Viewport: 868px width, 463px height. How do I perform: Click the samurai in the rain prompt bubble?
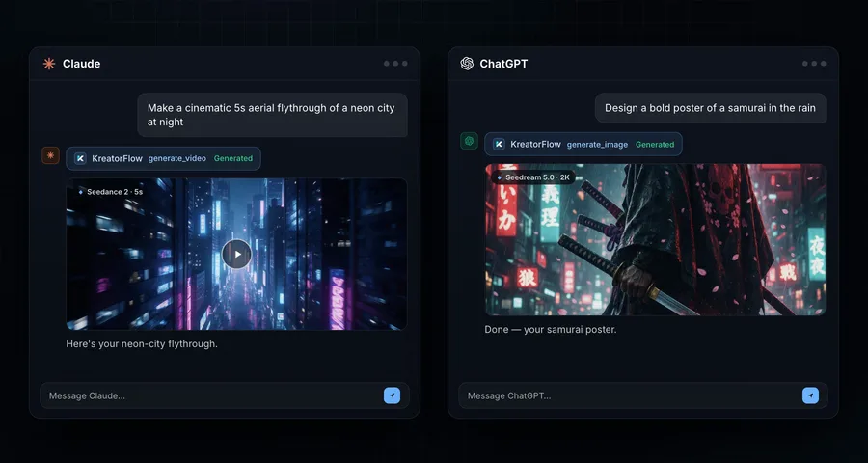click(710, 108)
